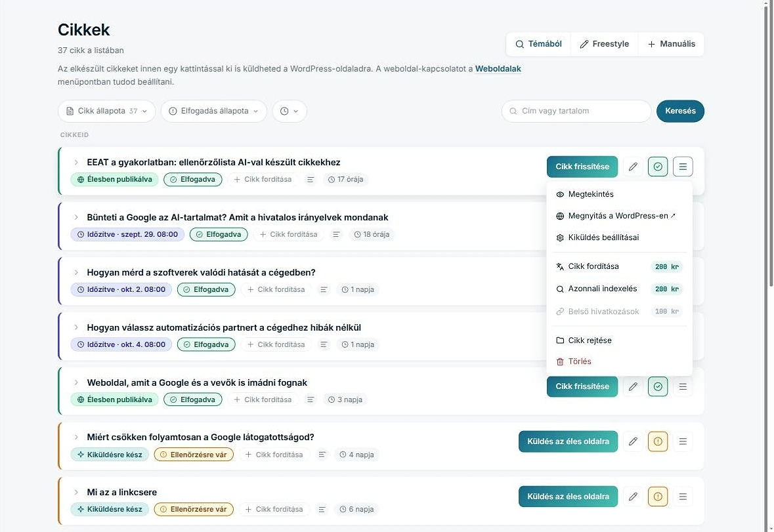Select Cikk rejtése menu entry

tap(620, 340)
